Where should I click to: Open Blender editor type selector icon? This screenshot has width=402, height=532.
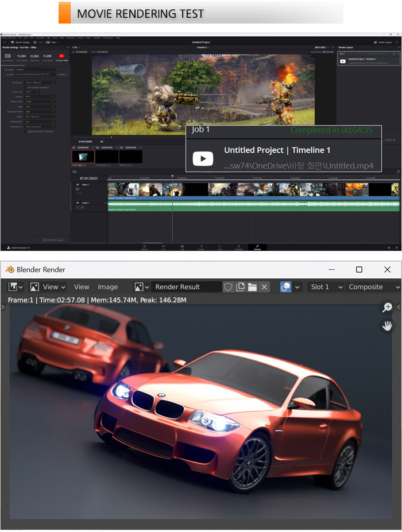tap(16, 287)
